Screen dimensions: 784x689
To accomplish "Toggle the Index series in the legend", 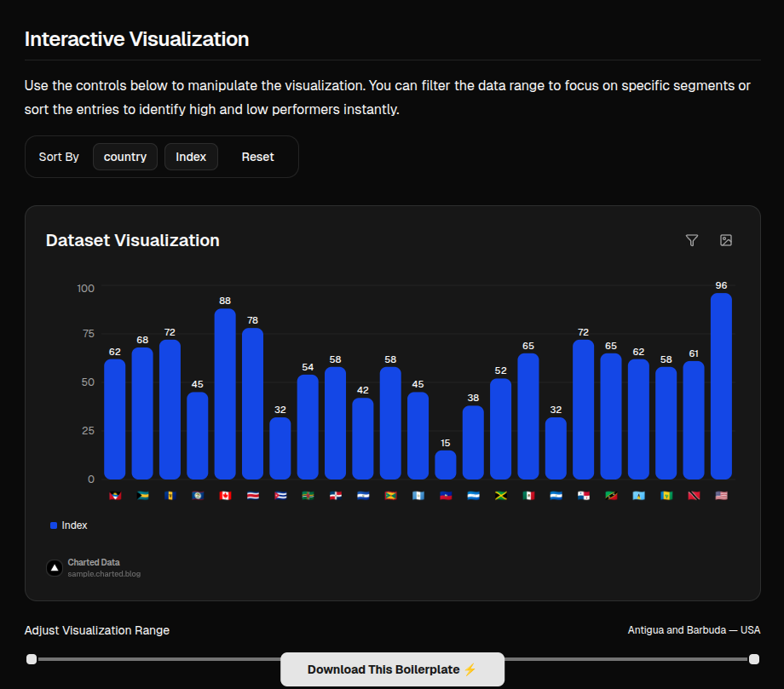I will click(68, 525).
